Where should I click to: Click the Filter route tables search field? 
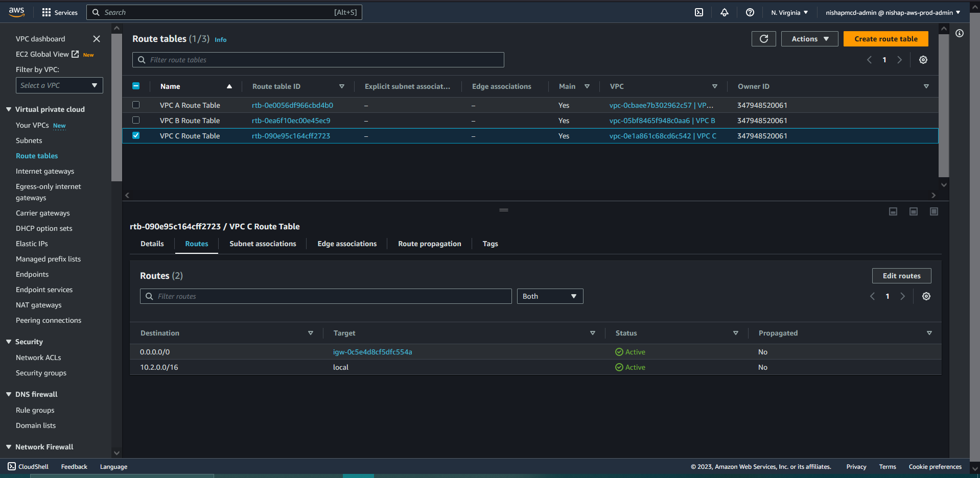coord(318,60)
